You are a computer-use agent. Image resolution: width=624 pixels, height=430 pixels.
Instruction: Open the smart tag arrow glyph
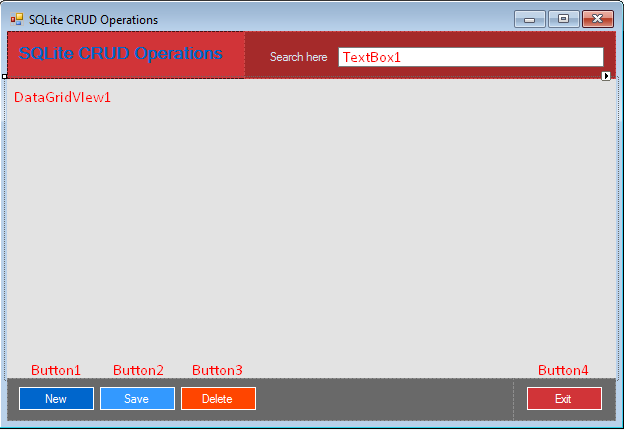click(606, 76)
